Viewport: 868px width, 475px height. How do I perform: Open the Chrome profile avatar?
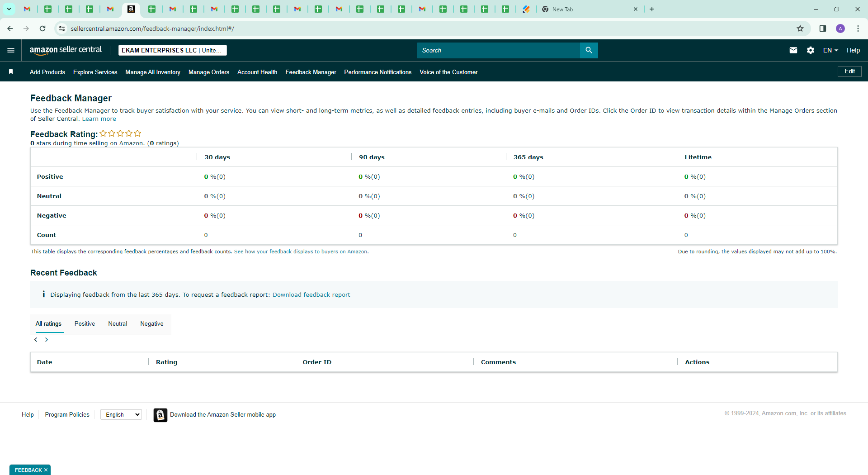(x=840, y=28)
